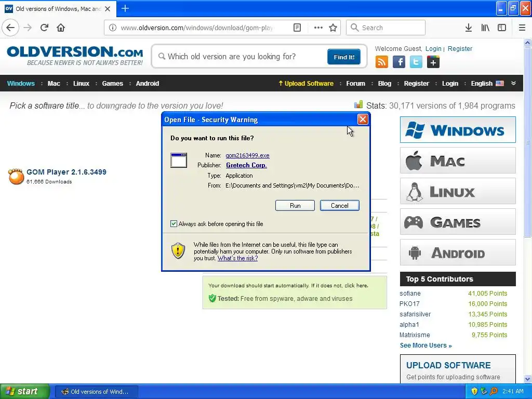The height and width of the screenshot is (399, 532).
Task: Open the Library icon in Firefox toolbar
Action: (485, 28)
